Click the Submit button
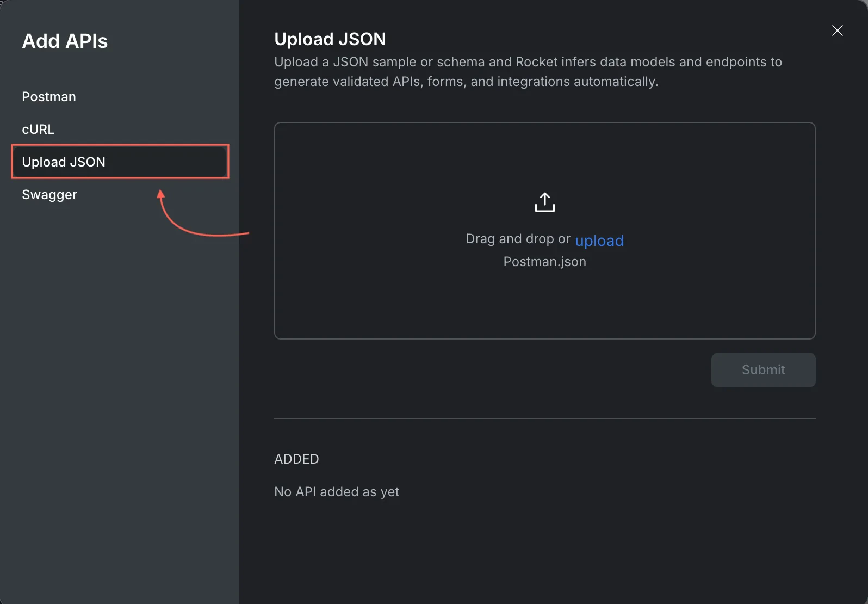 (763, 370)
